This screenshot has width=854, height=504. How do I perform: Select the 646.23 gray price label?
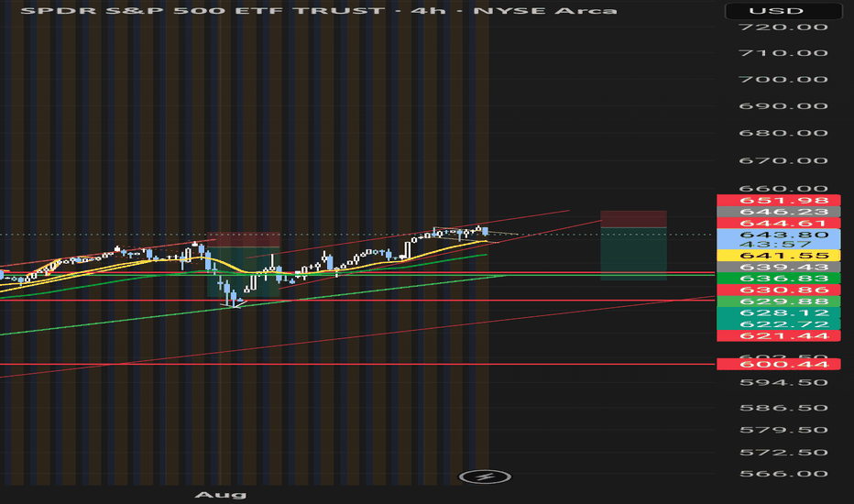[x=778, y=212]
